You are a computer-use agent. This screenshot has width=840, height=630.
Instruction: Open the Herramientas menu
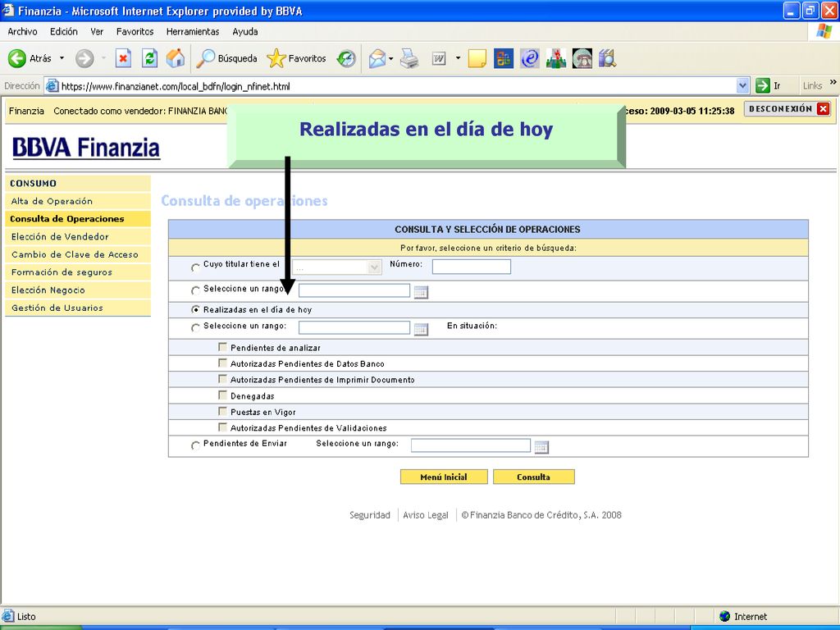pyautogui.click(x=193, y=32)
